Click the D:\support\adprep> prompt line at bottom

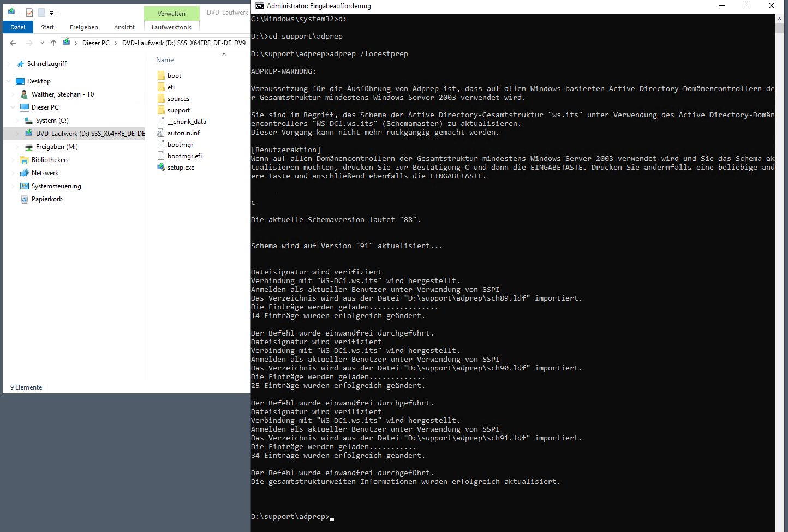[x=292, y=517]
